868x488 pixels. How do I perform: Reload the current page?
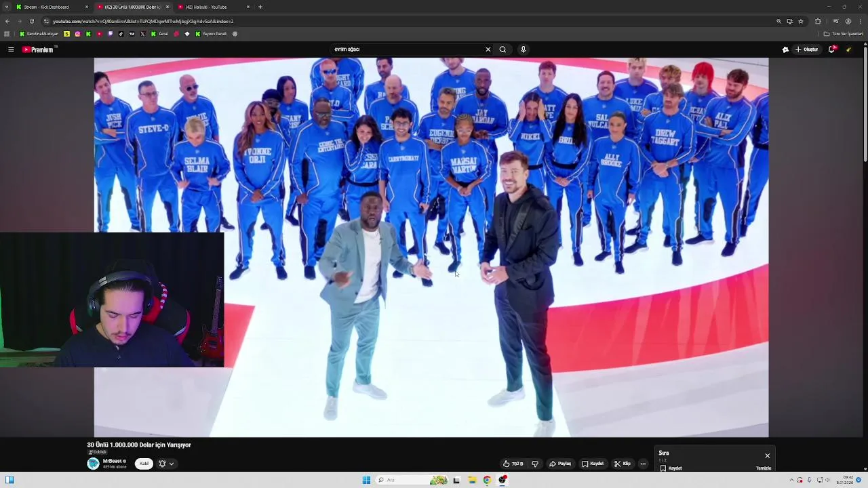click(x=31, y=21)
